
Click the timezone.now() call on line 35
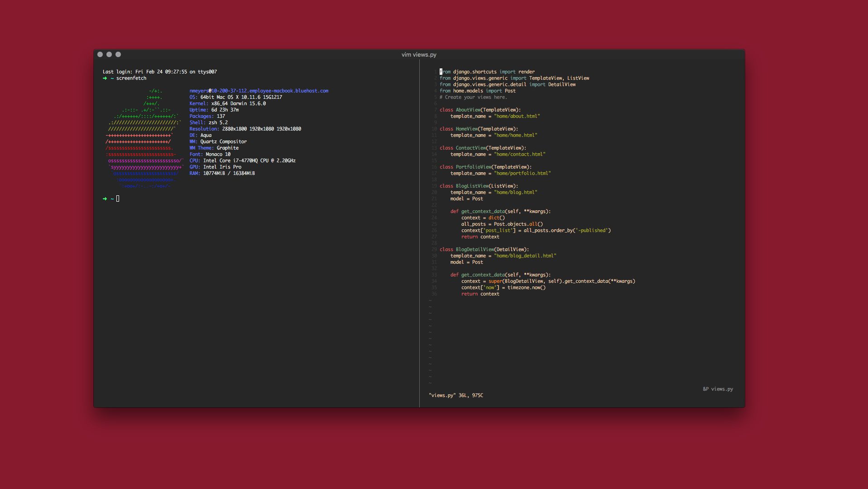(x=528, y=287)
